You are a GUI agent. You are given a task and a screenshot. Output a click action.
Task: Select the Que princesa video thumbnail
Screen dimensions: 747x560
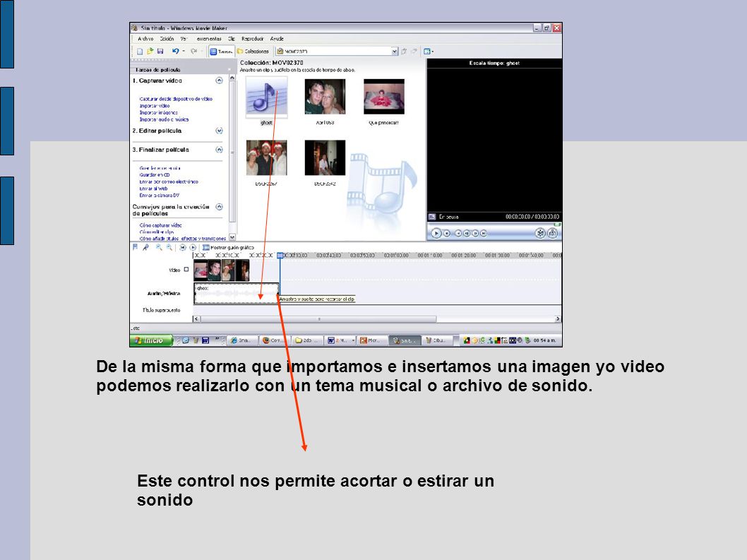click(x=384, y=97)
